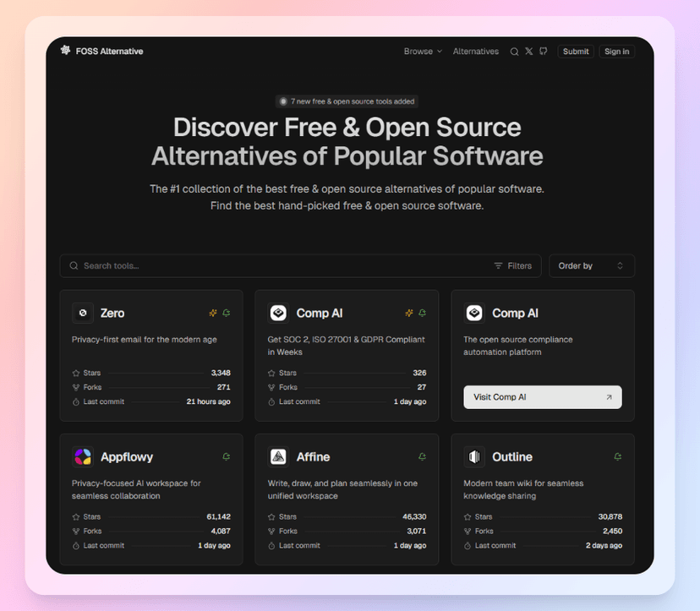Open search via header magnifier icon
Image resolution: width=700 pixels, height=611 pixels.
[514, 52]
